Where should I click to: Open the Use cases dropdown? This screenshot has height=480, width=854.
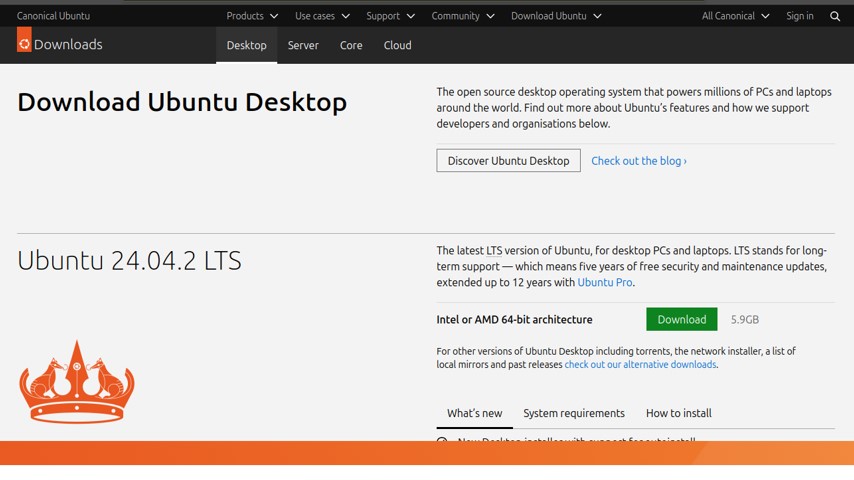point(322,16)
